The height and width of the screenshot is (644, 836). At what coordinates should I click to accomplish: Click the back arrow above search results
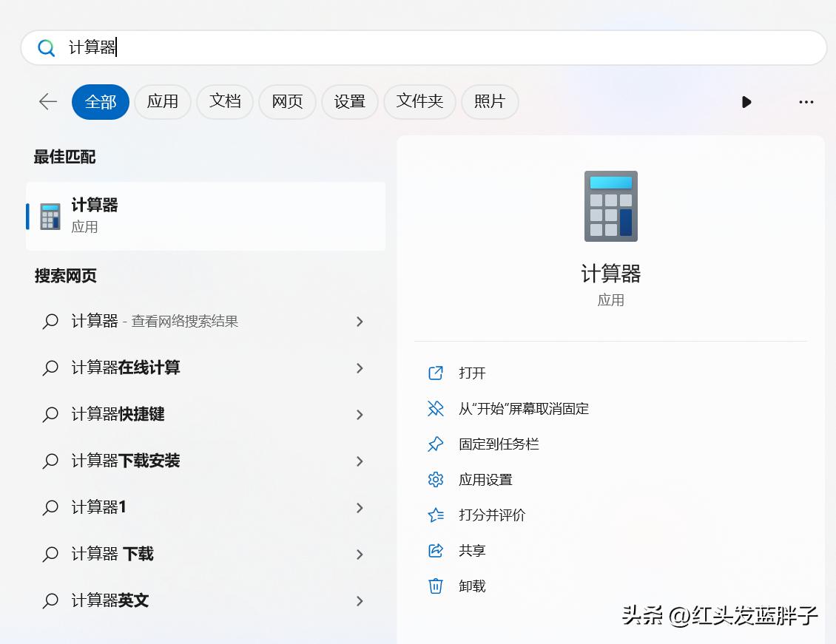pos(47,102)
